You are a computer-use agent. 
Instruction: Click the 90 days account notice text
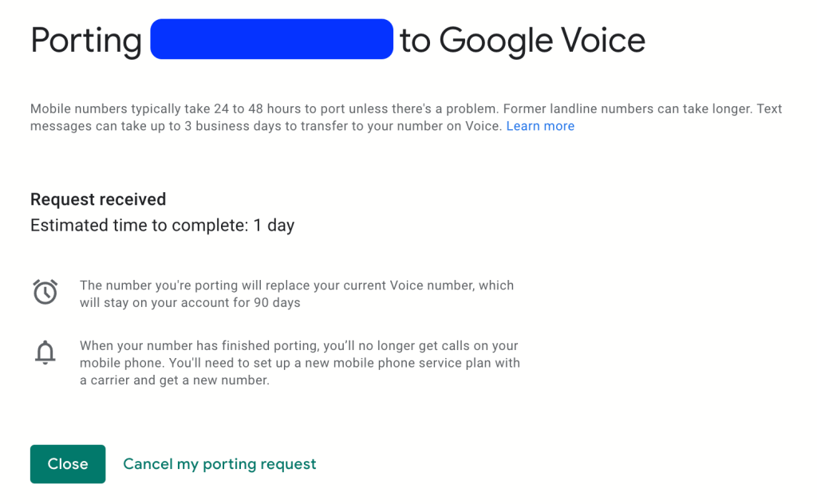point(295,292)
